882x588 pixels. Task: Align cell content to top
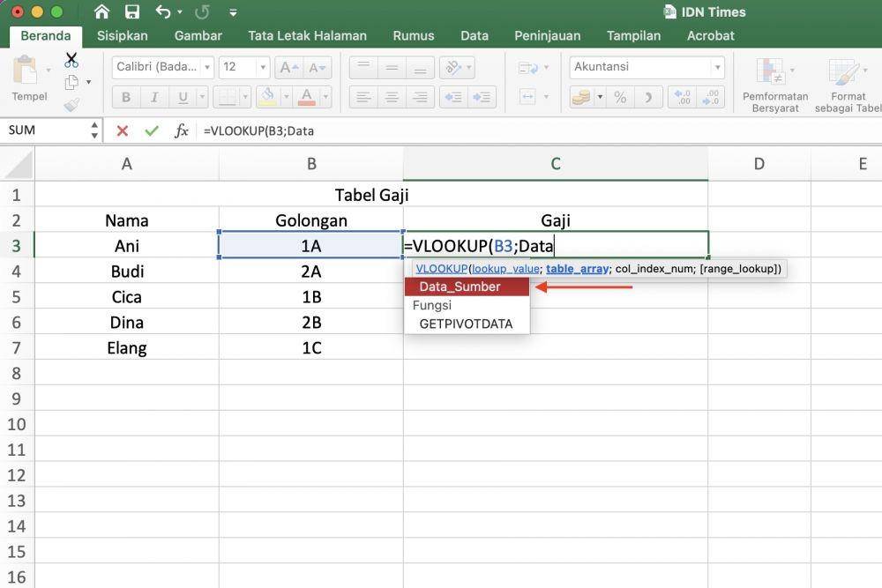[363, 68]
